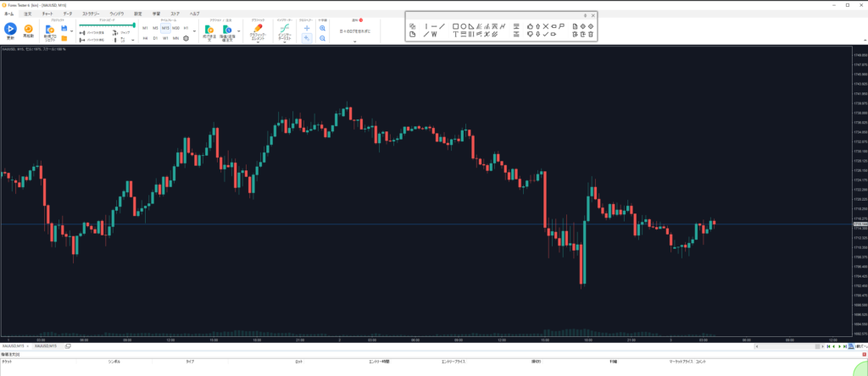Adjust the test speed slider
This screenshot has width=868, height=376.
click(x=107, y=25)
